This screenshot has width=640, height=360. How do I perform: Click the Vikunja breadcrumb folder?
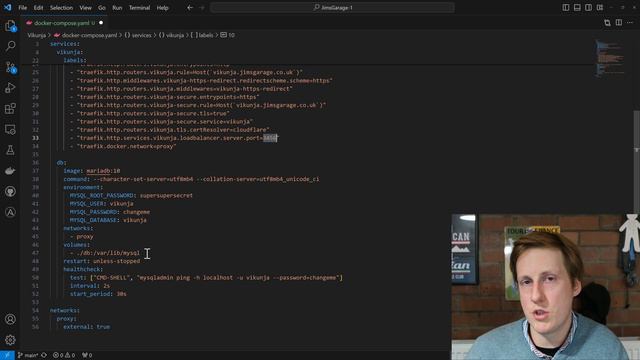tap(36, 35)
